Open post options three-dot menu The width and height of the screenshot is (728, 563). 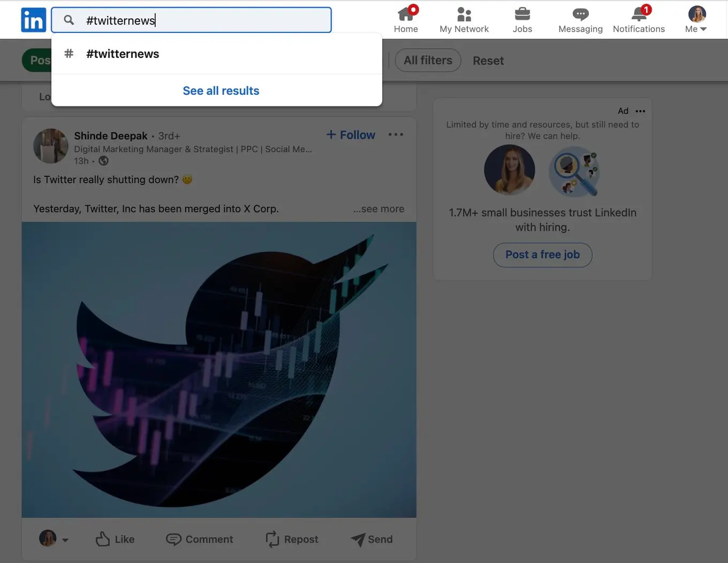coord(396,134)
